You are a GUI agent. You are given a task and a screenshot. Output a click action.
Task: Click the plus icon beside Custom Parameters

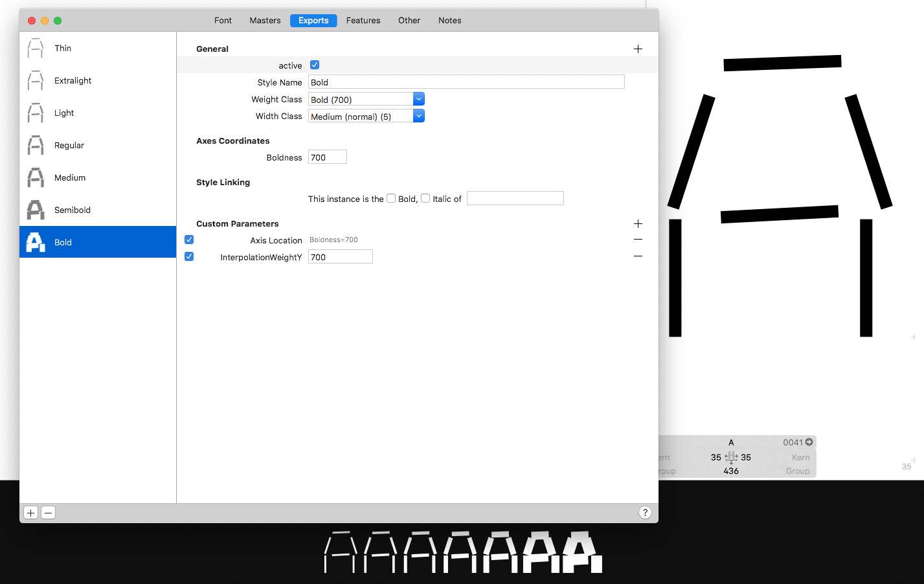click(x=638, y=223)
